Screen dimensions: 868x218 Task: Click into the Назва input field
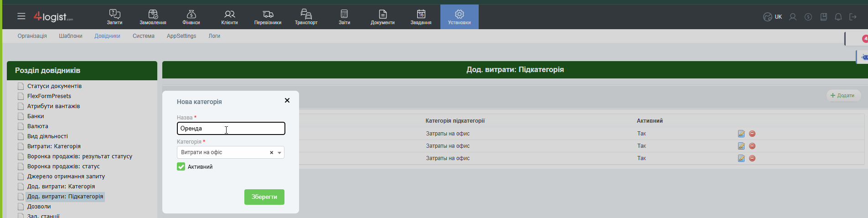point(231,129)
